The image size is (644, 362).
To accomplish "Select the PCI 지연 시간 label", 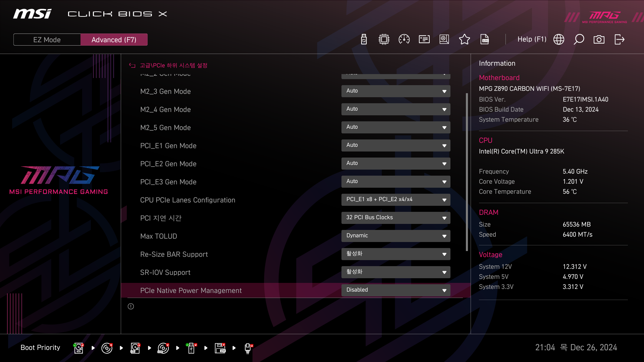I will [161, 218].
